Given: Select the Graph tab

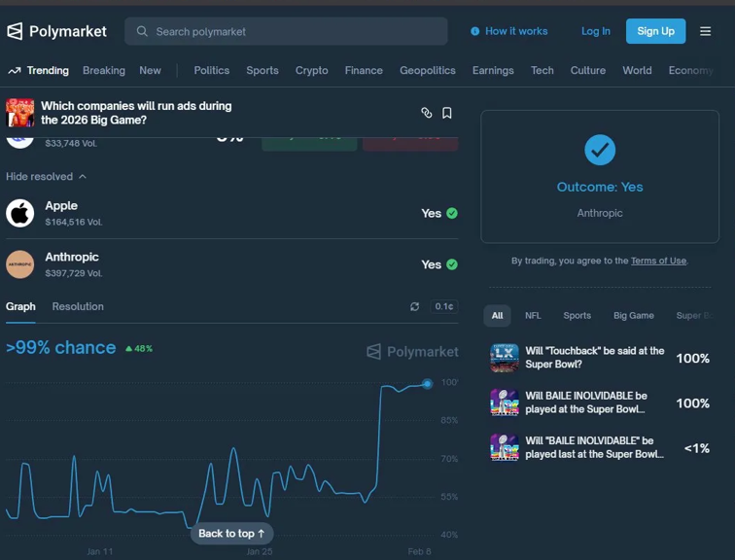Looking at the screenshot, I should tap(20, 306).
